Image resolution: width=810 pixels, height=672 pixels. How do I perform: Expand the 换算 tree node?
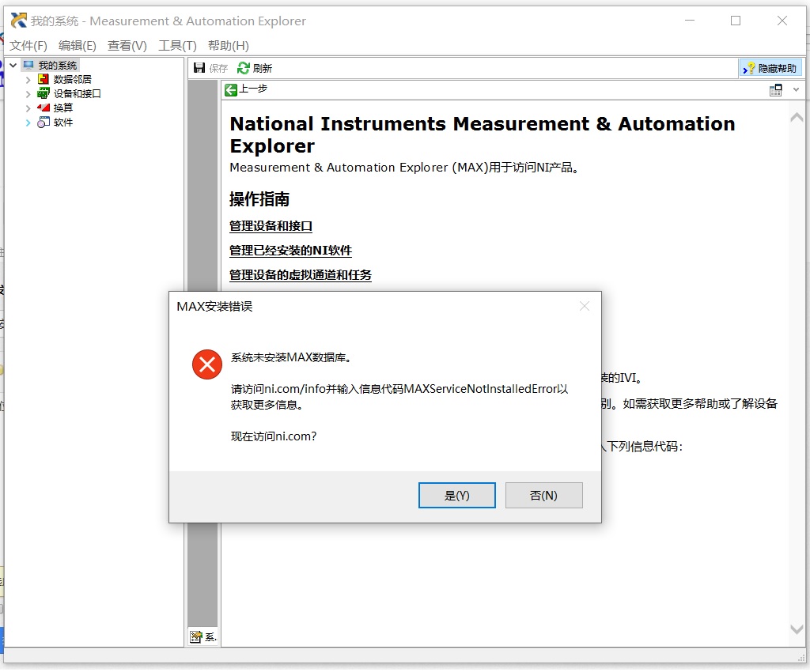click(x=28, y=108)
